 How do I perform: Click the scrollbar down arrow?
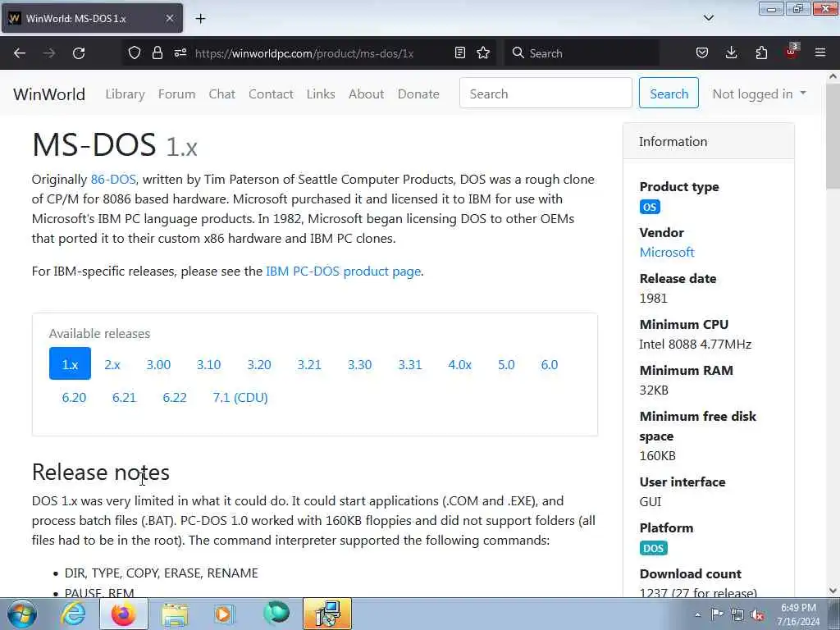833,591
